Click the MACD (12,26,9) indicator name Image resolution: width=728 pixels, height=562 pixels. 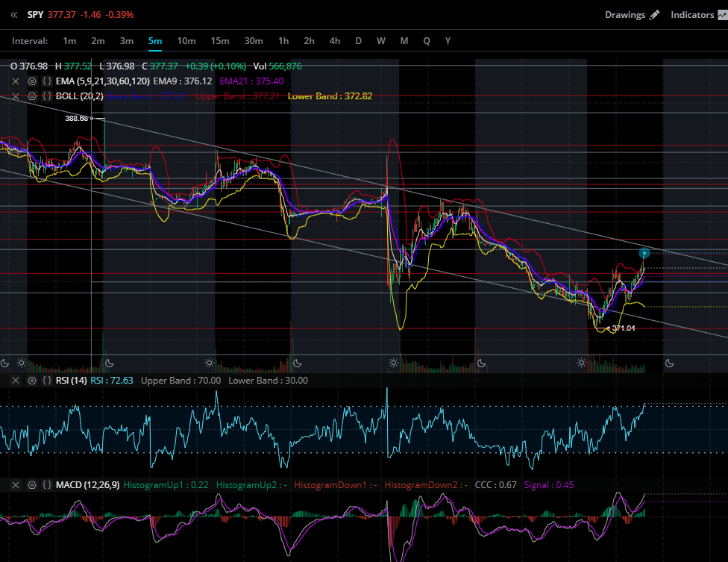pyautogui.click(x=87, y=485)
